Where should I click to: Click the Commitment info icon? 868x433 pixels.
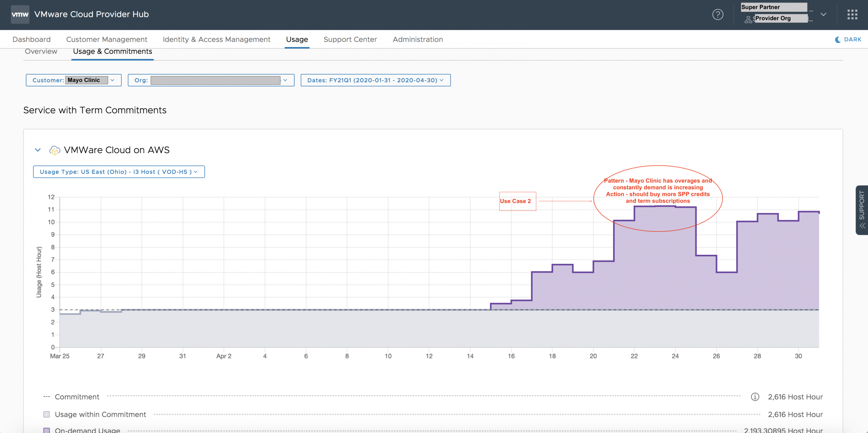pyautogui.click(x=755, y=397)
